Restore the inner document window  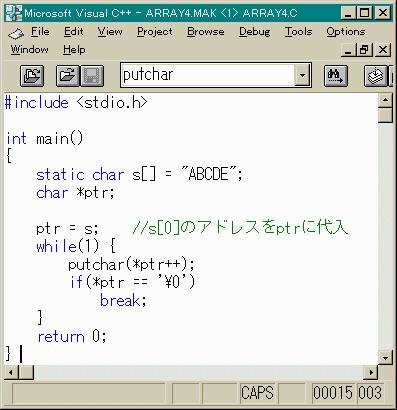tap(365, 50)
